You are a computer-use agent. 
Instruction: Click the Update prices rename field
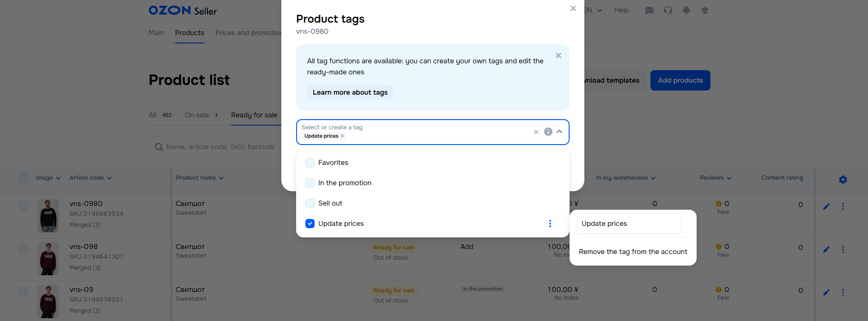pos(629,224)
